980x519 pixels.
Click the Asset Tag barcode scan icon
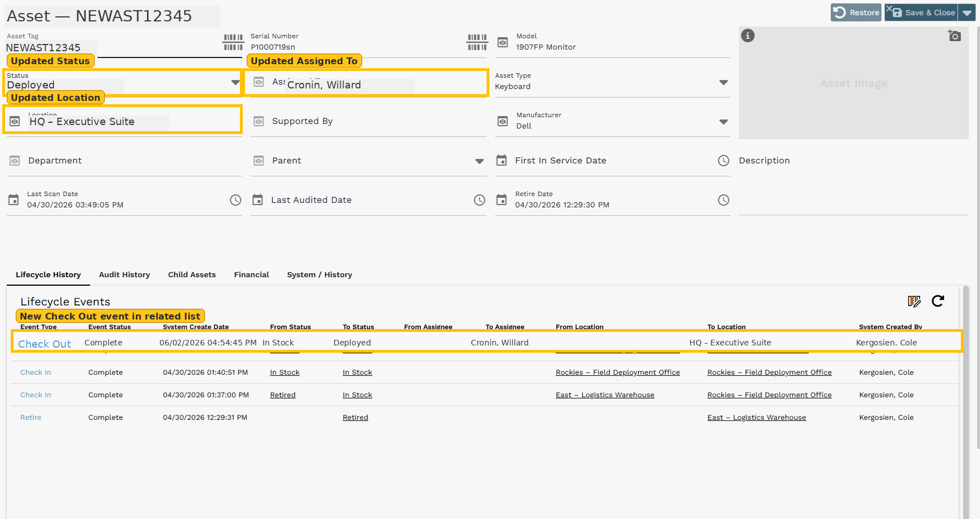pos(233,42)
